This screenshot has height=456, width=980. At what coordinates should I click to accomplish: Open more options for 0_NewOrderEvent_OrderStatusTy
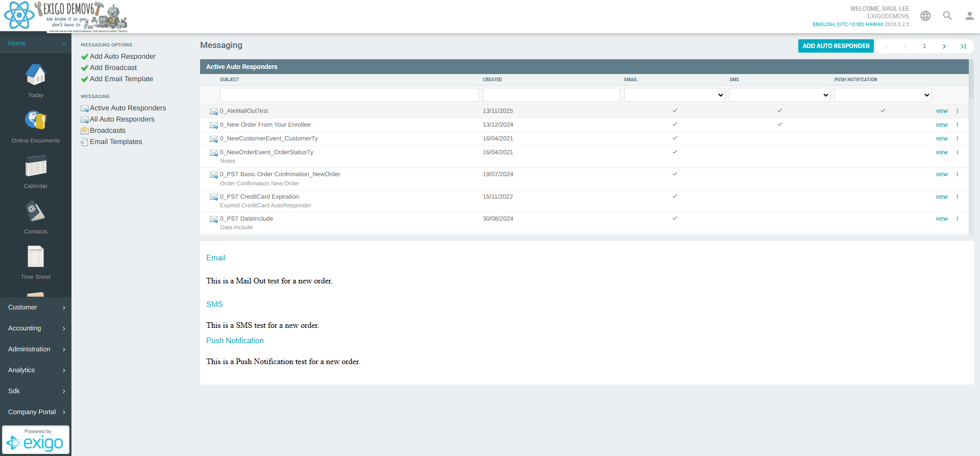[957, 152]
